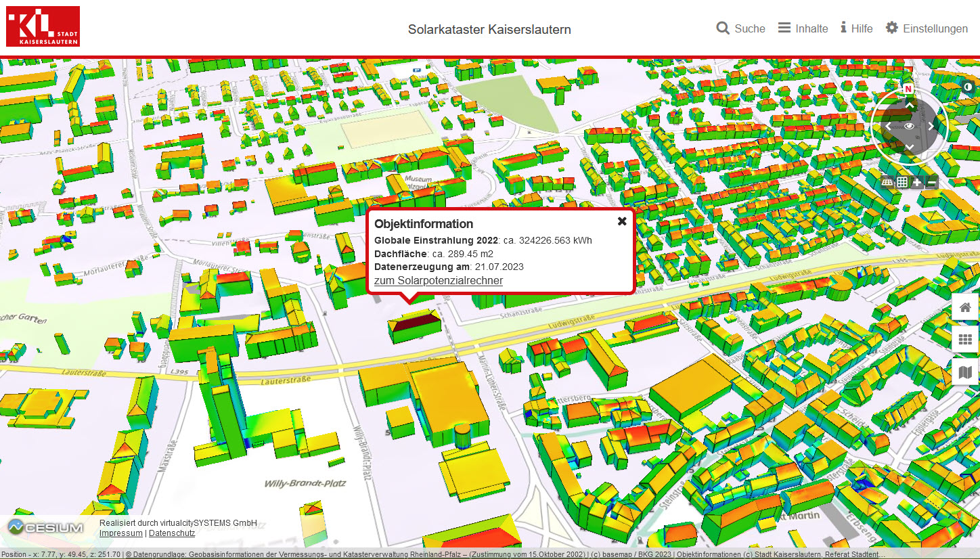The image size is (980, 559).
Task: Open the Impressum link
Action: (x=120, y=533)
